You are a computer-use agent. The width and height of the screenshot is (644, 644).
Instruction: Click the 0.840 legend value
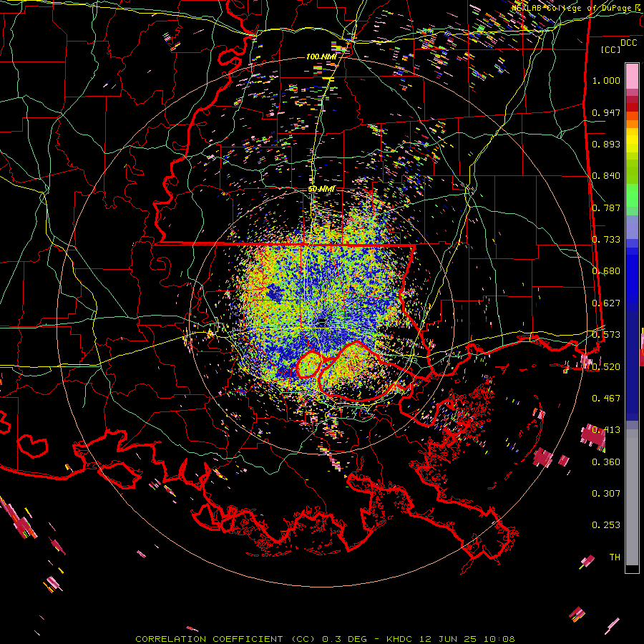click(x=606, y=176)
